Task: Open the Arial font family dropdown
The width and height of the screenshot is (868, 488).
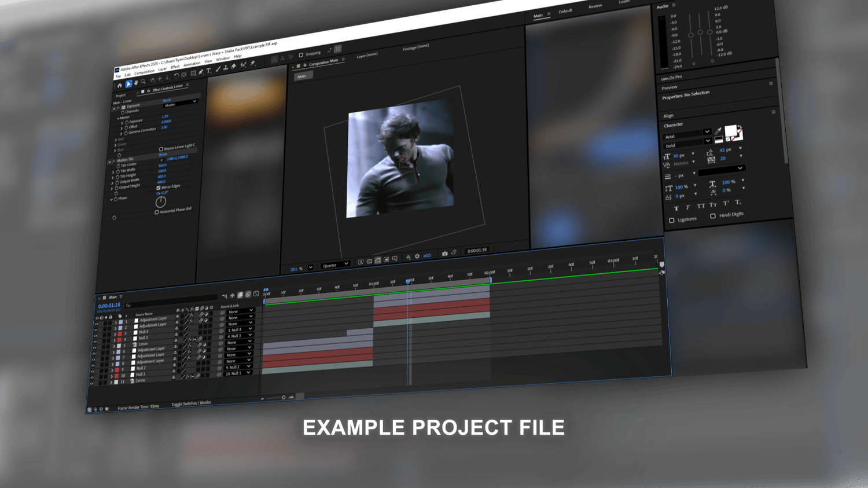Action: [687, 135]
